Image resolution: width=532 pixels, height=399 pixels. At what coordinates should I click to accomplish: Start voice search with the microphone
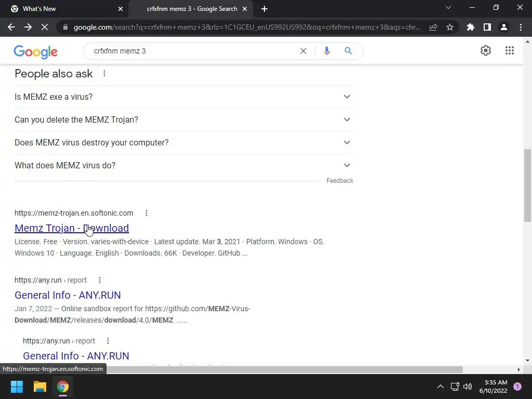click(x=327, y=51)
